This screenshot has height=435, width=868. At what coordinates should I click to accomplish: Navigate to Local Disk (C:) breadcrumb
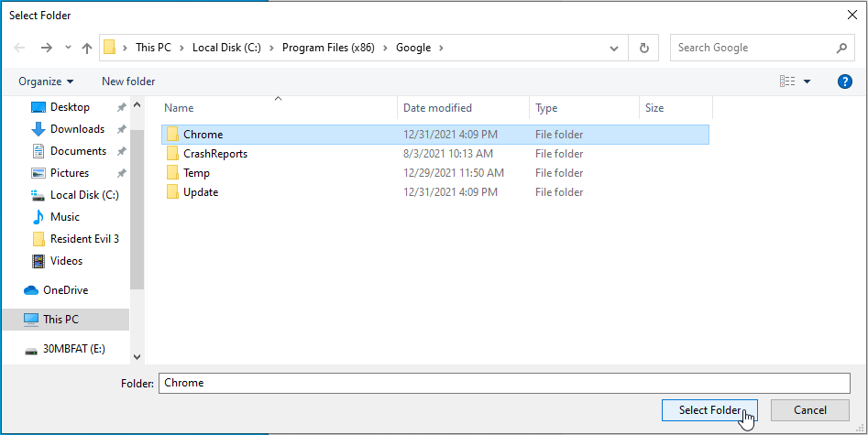226,48
